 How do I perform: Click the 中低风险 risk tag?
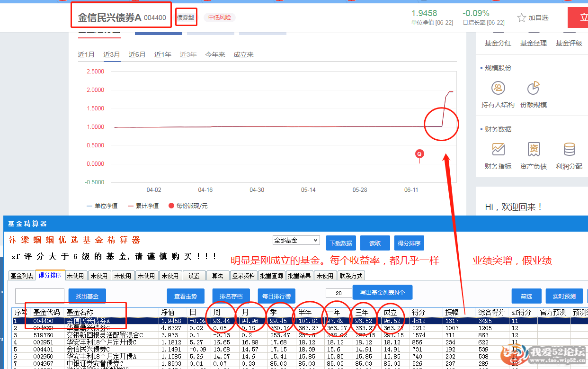point(220,18)
